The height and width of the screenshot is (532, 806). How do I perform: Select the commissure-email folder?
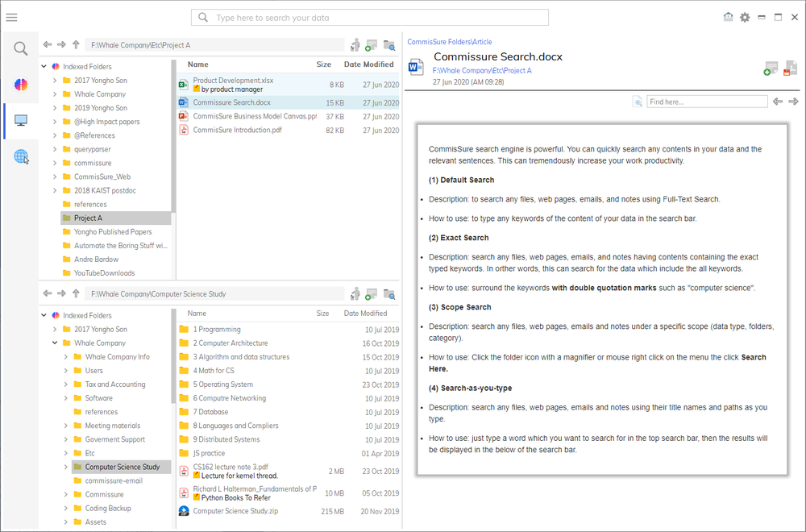tap(114, 480)
